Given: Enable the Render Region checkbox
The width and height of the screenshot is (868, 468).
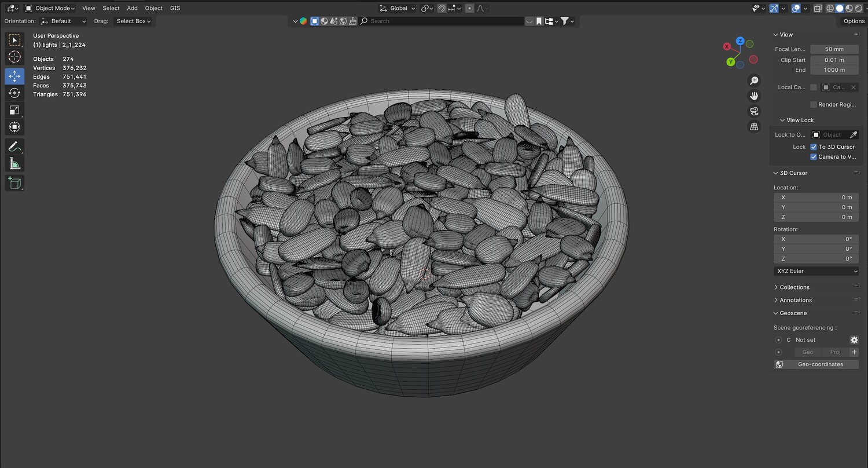Looking at the screenshot, I should (814, 104).
